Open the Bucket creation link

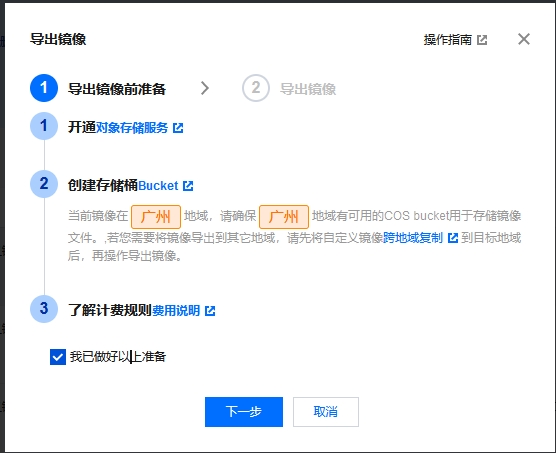click(158, 186)
